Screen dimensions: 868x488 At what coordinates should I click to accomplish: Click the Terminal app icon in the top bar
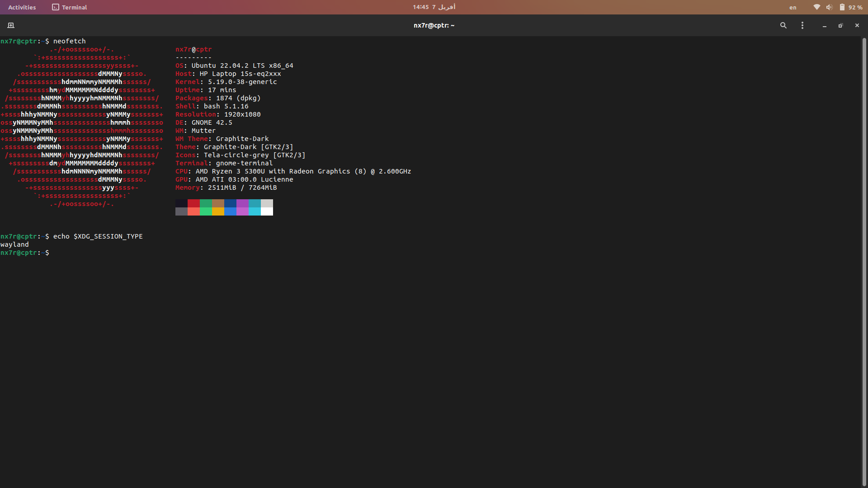coord(56,7)
